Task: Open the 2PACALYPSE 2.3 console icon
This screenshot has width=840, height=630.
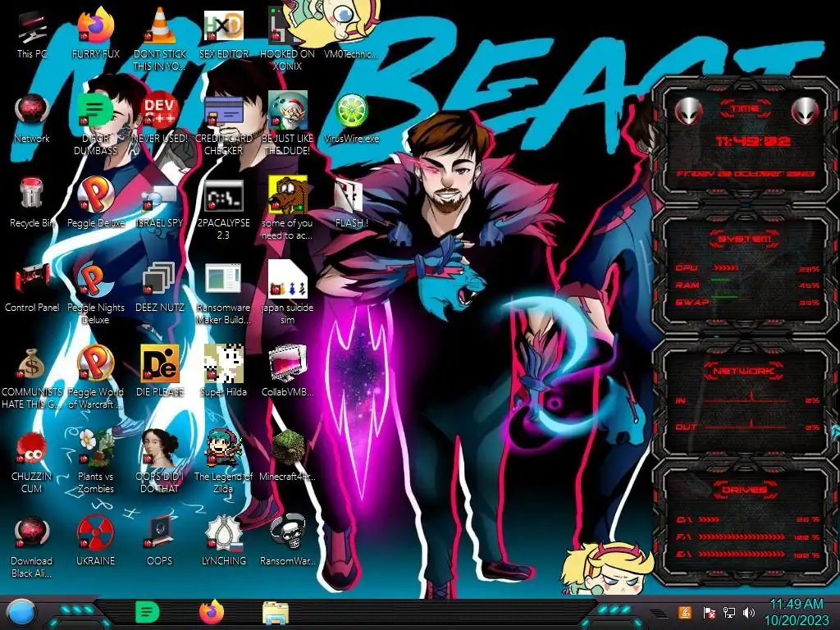Action: tap(223, 209)
